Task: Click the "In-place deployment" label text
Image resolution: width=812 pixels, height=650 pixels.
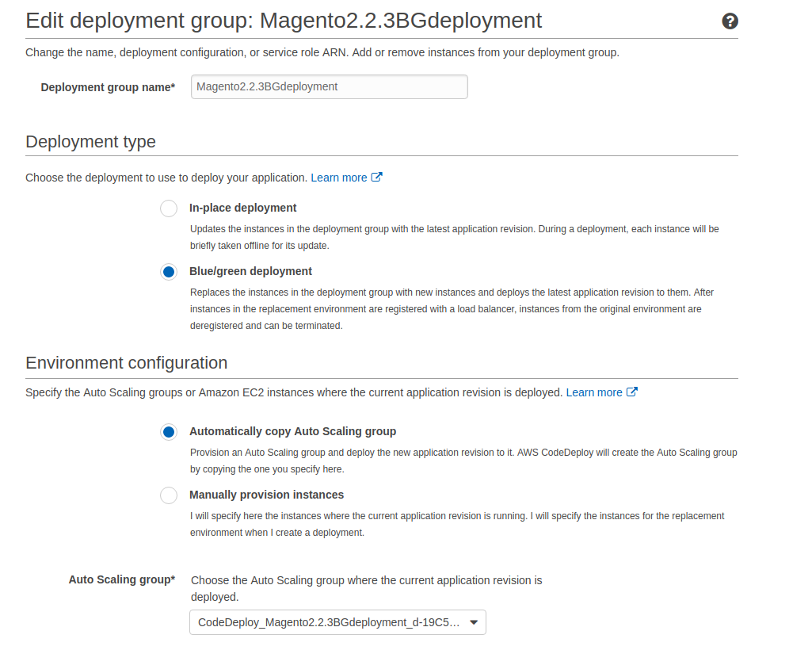Action: 242,208
